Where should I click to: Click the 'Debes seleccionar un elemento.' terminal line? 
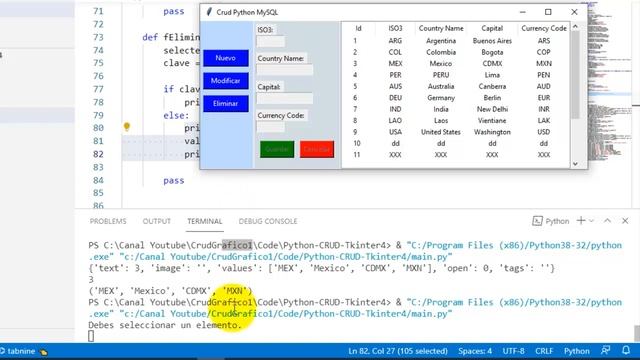pyautogui.click(x=165, y=325)
